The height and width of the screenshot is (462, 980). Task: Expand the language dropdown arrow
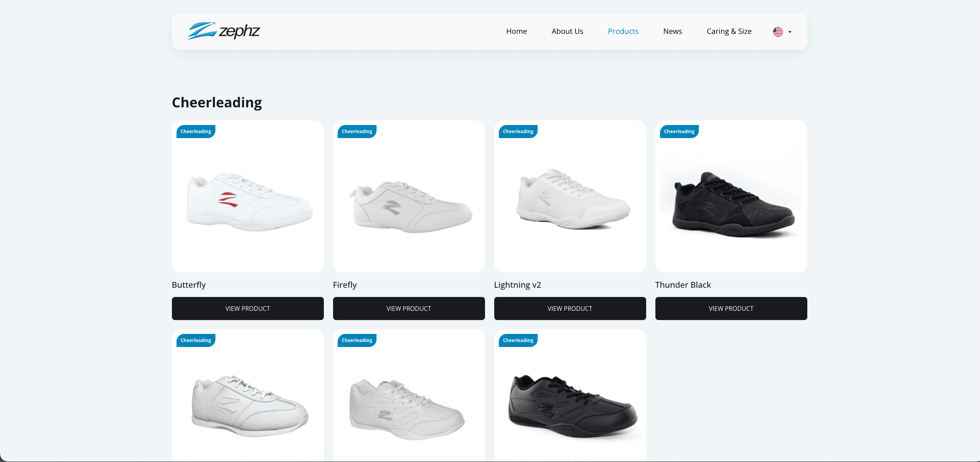[790, 32]
